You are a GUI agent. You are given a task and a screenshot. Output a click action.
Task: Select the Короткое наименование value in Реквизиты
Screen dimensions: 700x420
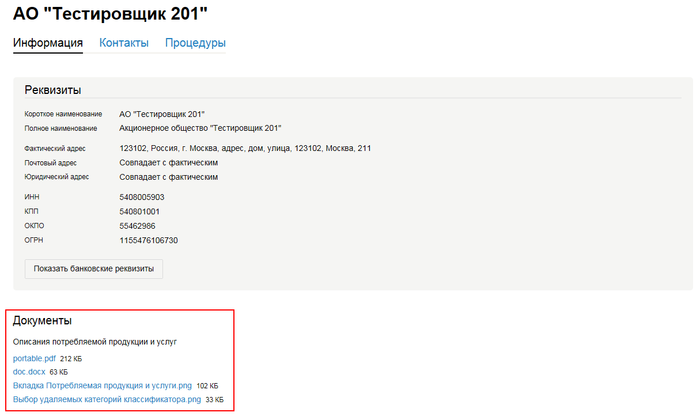162,114
